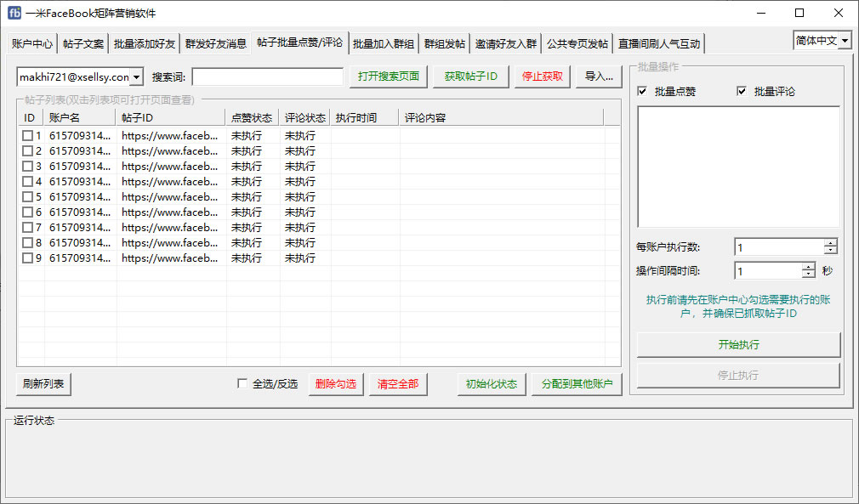Click the red 停止获取 button

point(543,76)
